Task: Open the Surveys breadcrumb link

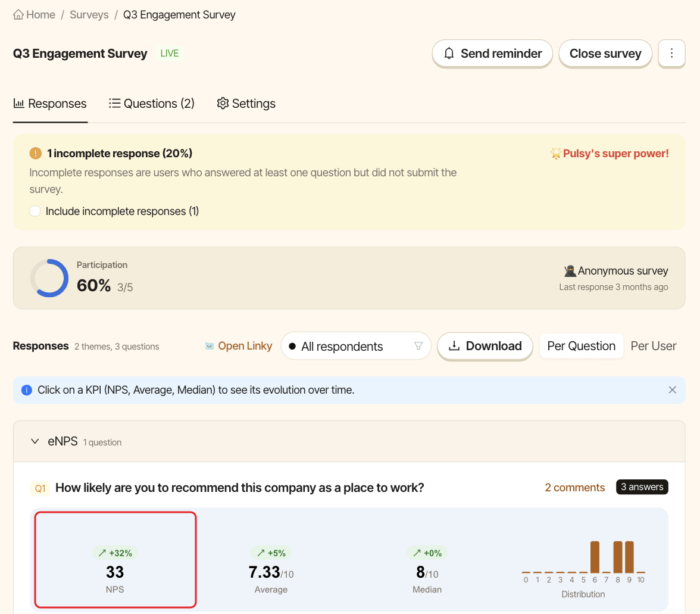Action: pos(89,15)
